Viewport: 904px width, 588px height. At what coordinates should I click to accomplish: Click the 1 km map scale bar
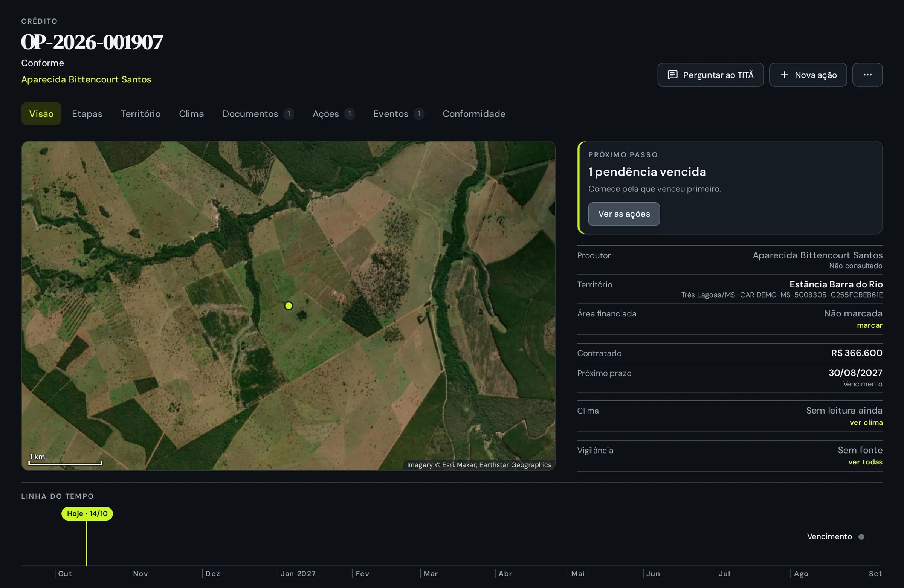click(x=65, y=460)
